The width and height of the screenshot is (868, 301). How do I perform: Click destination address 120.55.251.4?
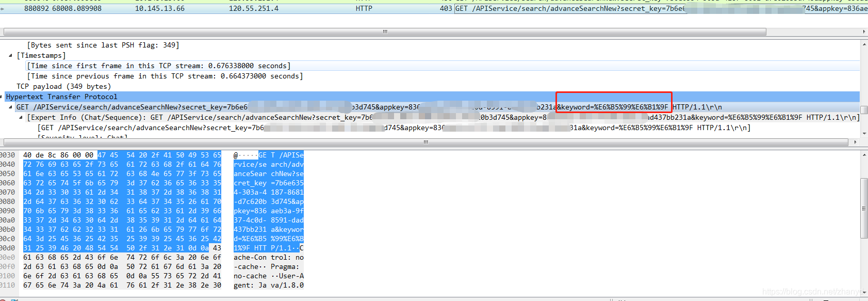click(x=254, y=8)
